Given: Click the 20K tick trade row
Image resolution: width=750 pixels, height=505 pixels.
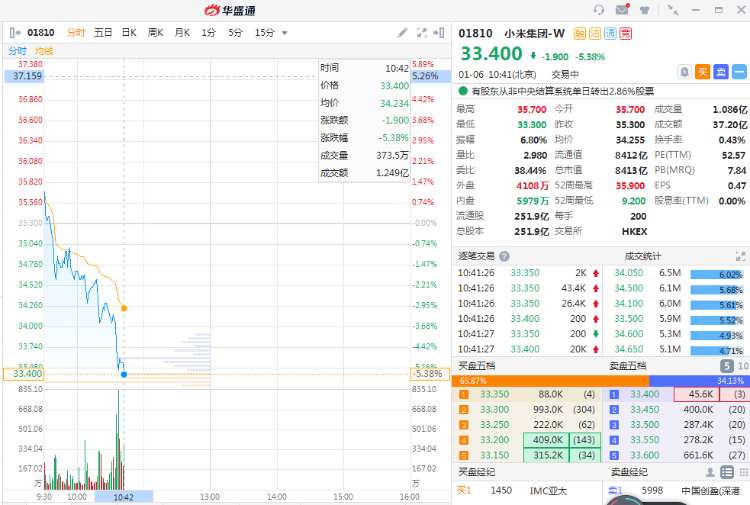Looking at the screenshot, I should coord(529,350).
